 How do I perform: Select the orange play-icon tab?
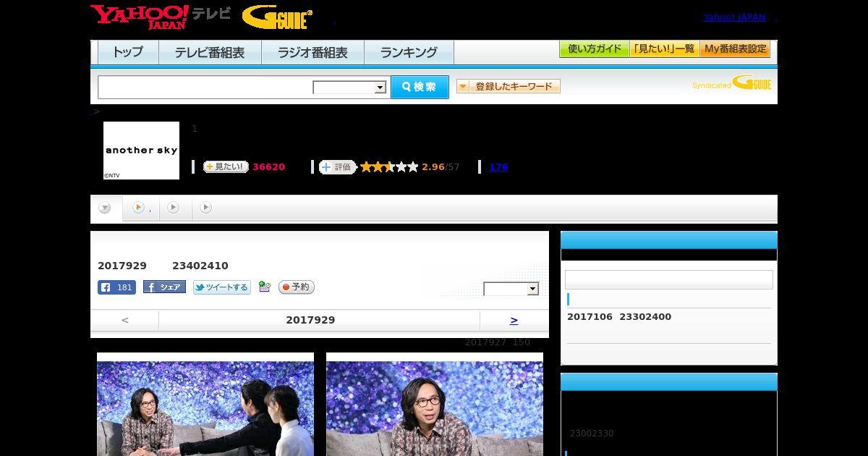point(141,208)
